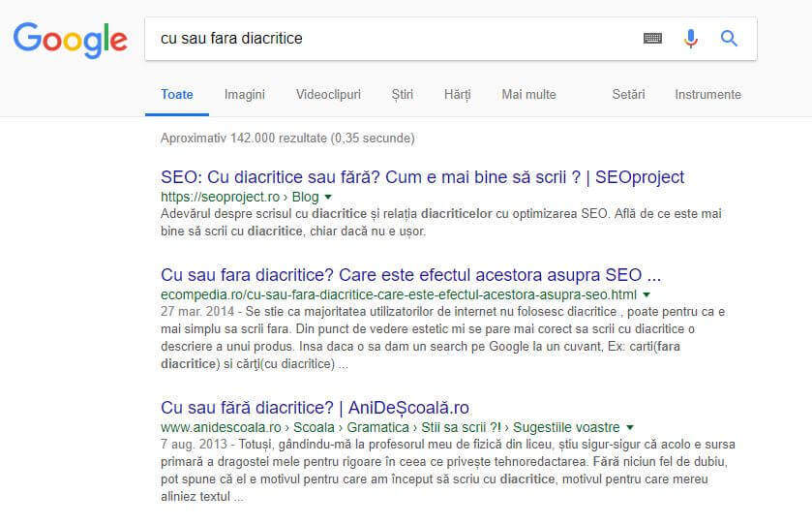Open the AniDeȘcoală.ro result title
The image size is (812, 525).
[315, 408]
